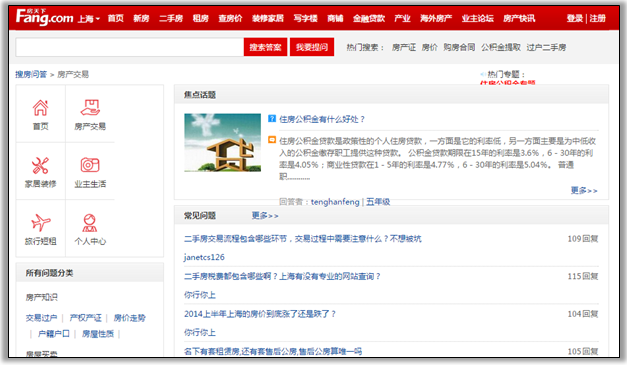Screen dimensions: 627x365
Task: Click 商铺 in navigation bar
Action: pos(335,18)
